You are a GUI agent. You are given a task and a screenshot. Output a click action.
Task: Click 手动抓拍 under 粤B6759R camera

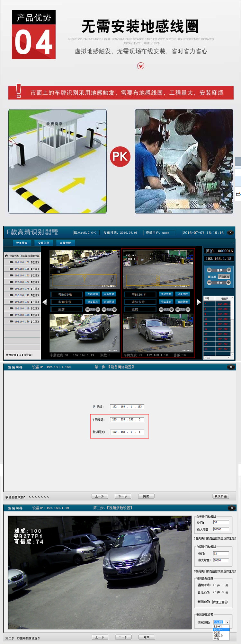click(93, 294)
